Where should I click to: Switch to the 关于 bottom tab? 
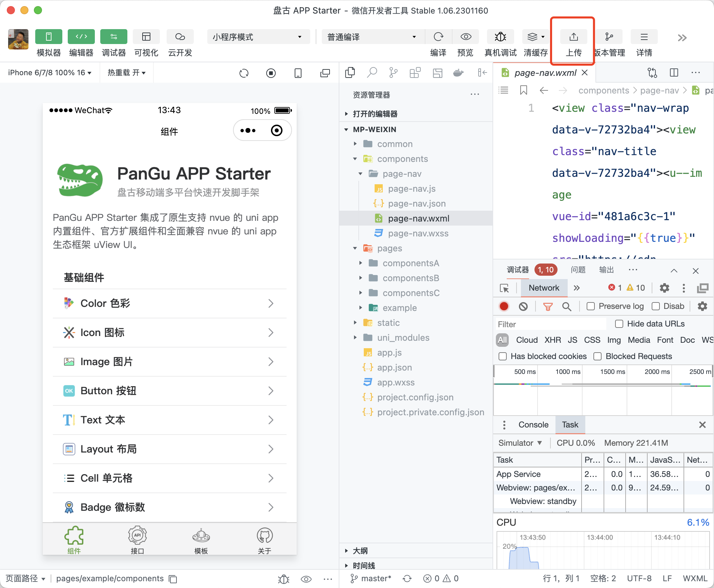coord(265,540)
